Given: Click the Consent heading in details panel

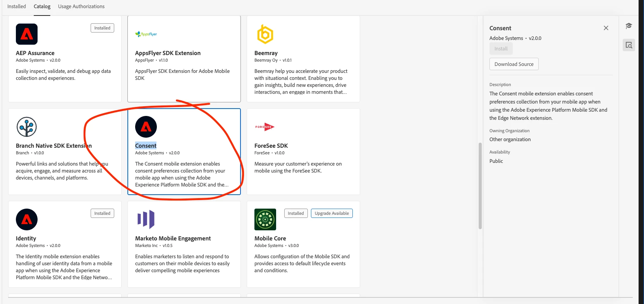Looking at the screenshot, I should click(500, 28).
